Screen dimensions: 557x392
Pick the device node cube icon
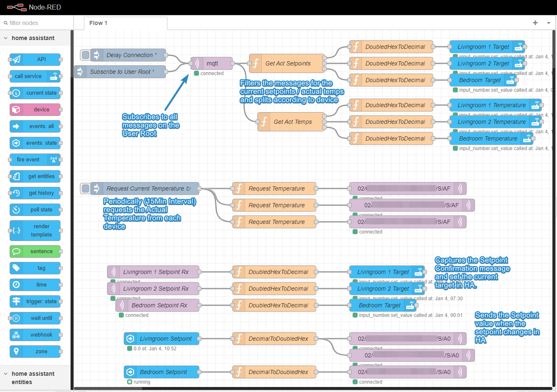pos(16,110)
